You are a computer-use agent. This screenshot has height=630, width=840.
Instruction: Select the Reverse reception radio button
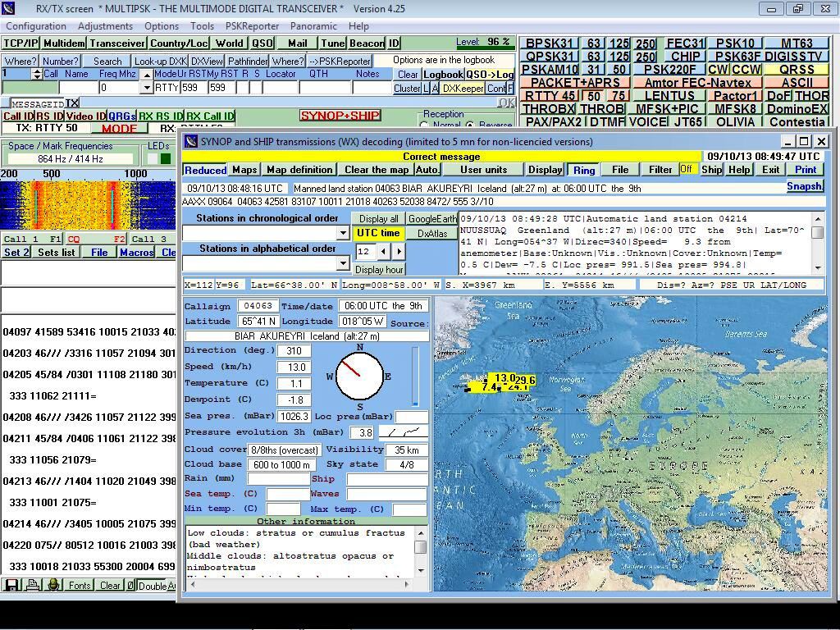tap(470, 125)
